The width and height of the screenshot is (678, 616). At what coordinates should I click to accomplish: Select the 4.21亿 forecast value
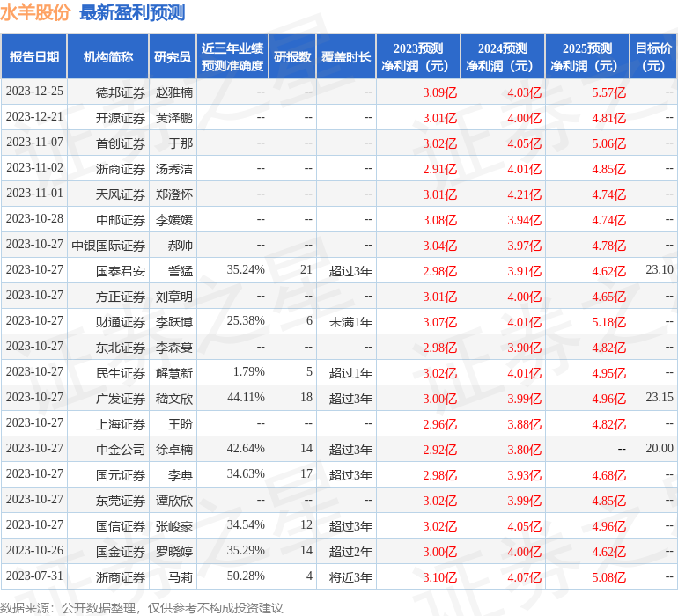pos(524,194)
